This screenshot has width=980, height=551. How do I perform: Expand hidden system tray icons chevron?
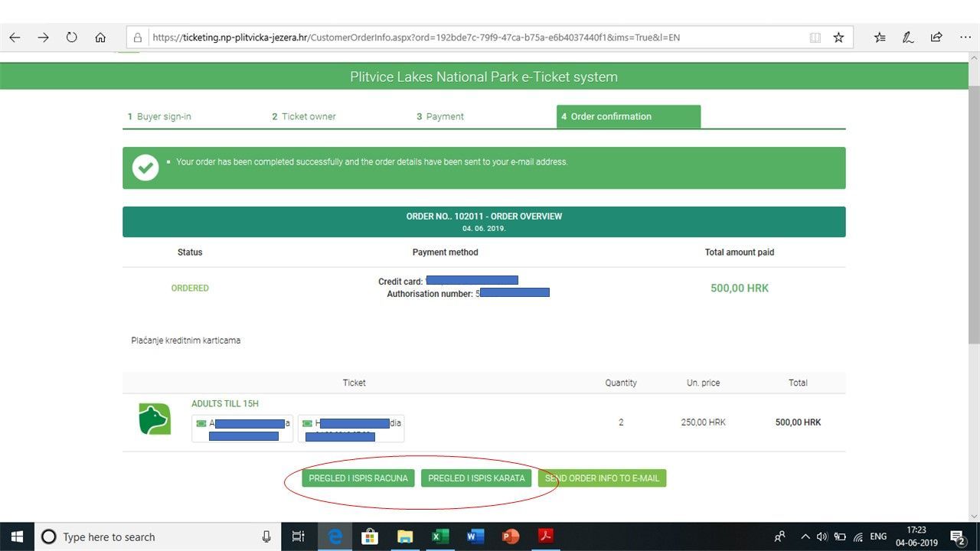[x=805, y=536]
